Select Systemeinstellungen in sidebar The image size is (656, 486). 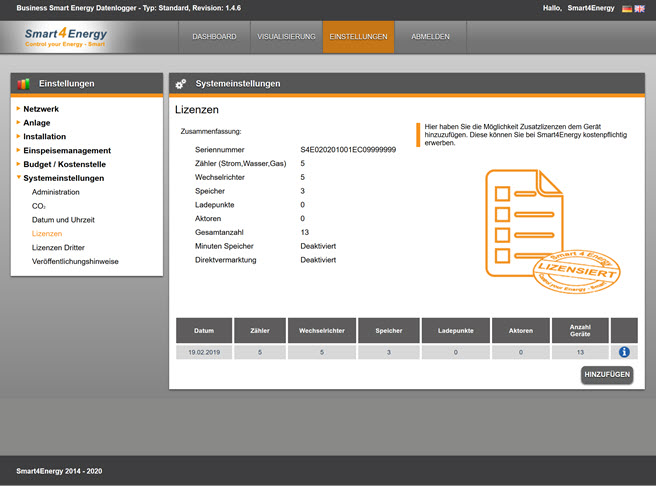pyautogui.click(x=64, y=178)
